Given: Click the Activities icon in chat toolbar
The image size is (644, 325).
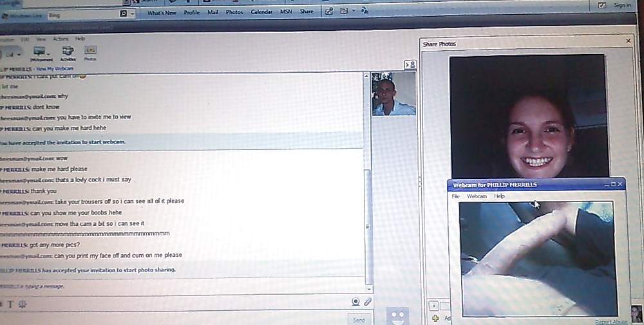Looking at the screenshot, I should (67, 53).
